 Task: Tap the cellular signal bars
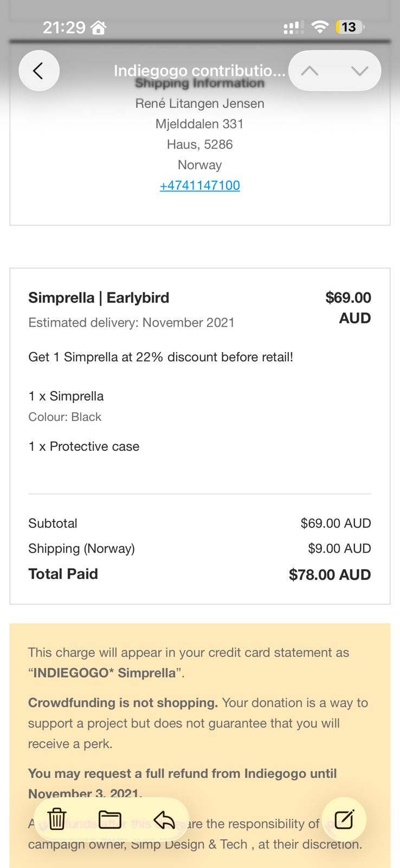point(293,28)
